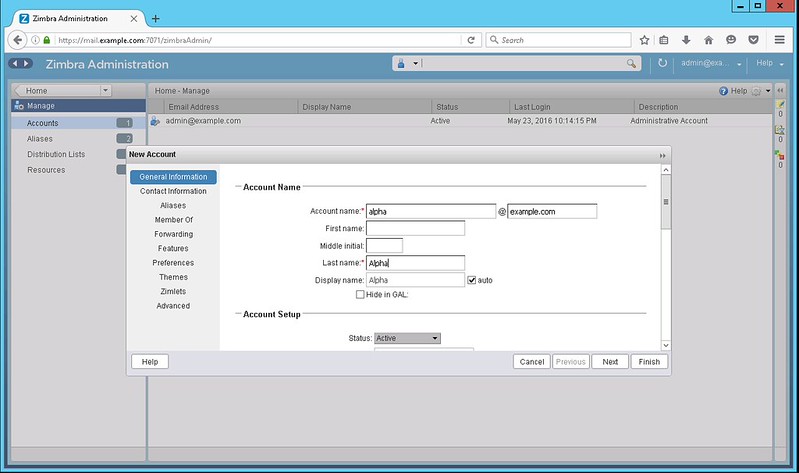Open the Status dropdown set to Active

pyautogui.click(x=407, y=338)
